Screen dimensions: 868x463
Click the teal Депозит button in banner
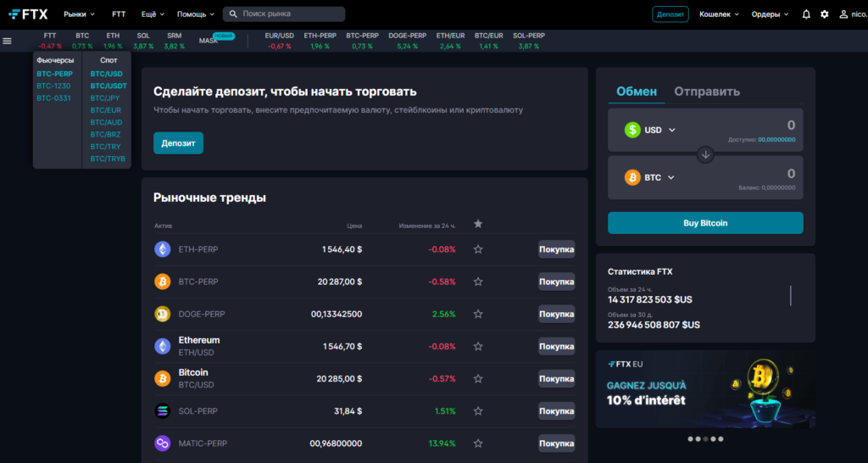tap(178, 143)
